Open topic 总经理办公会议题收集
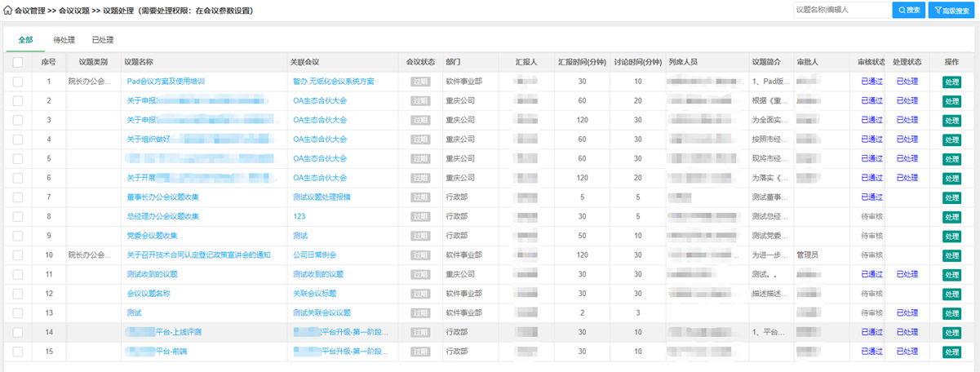980x372 pixels. coord(163,216)
